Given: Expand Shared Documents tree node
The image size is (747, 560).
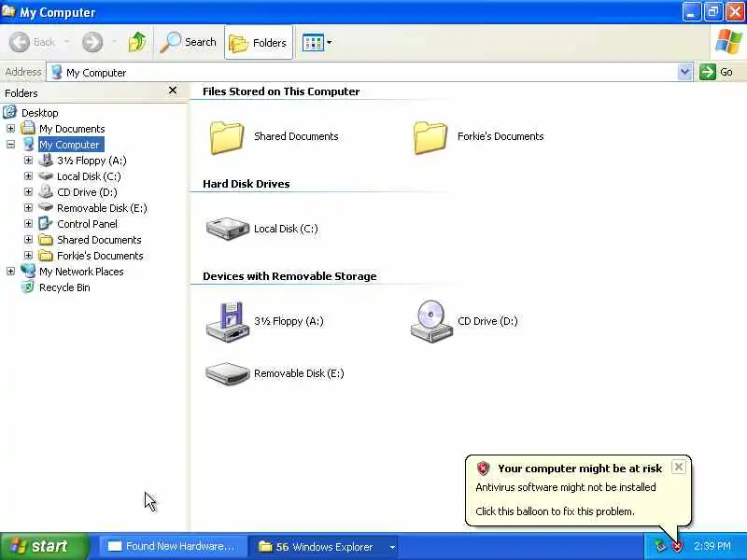Looking at the screenshot, I should pos(28,240).
